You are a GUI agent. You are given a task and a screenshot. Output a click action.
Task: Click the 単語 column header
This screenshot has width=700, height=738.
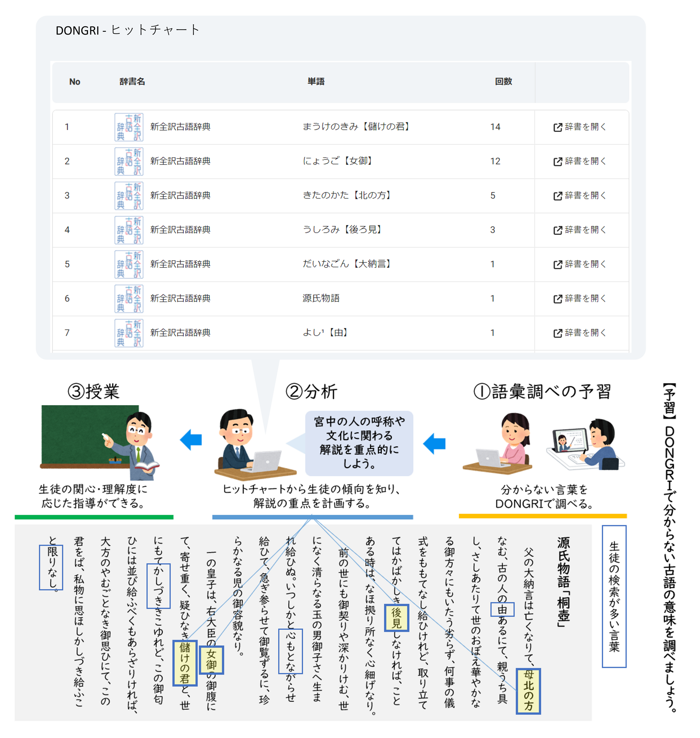point(316,82)
